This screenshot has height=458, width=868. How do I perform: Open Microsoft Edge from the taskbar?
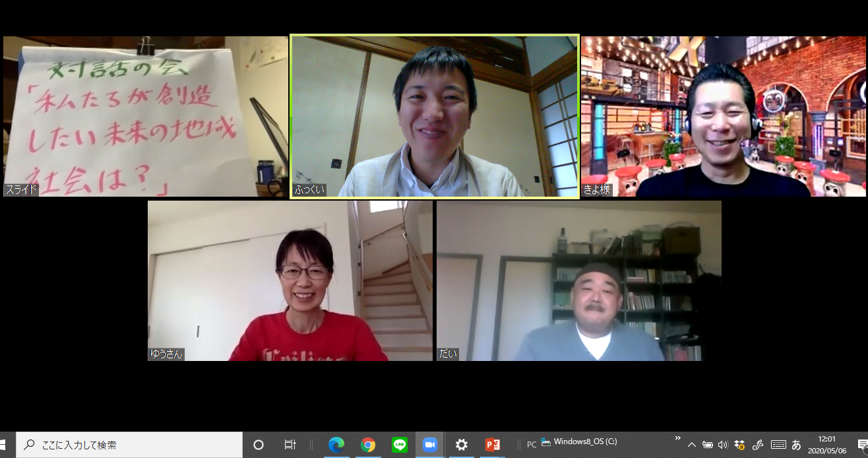pyautogui.click(x=336, y=445)
